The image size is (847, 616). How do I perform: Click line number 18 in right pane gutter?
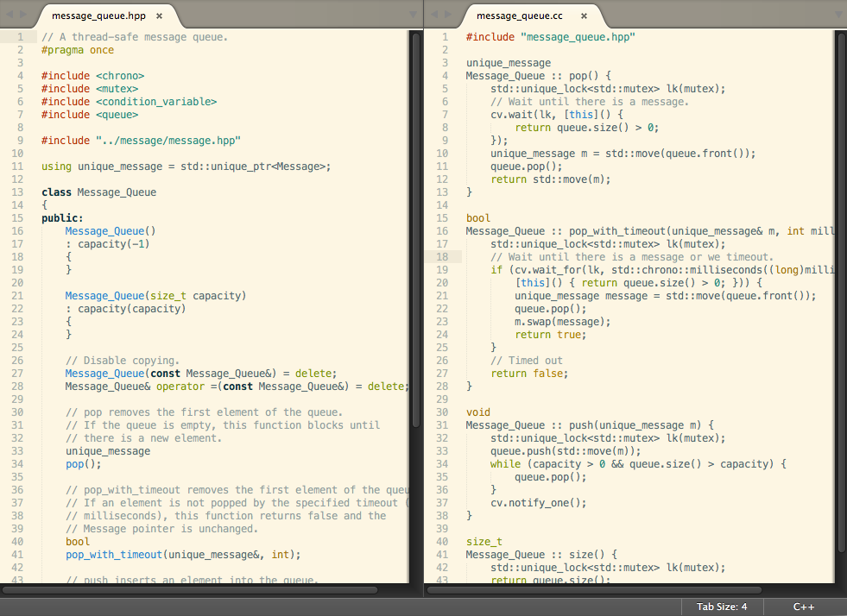coord(442,257)
